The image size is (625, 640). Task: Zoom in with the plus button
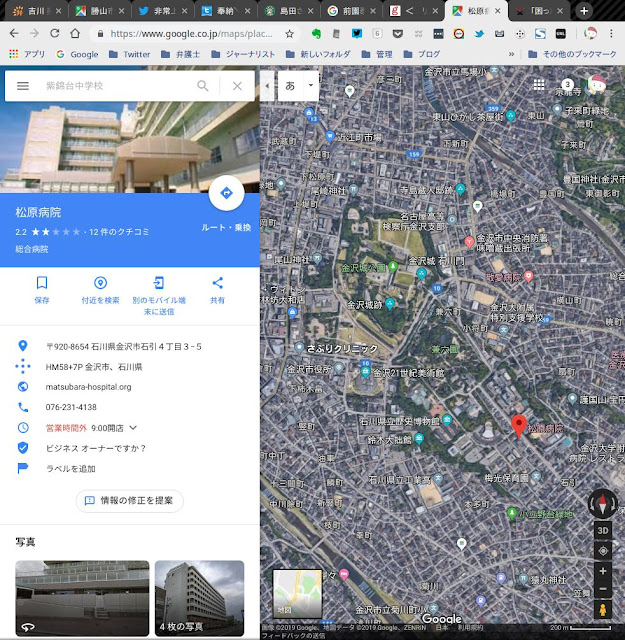click(603, 571)
